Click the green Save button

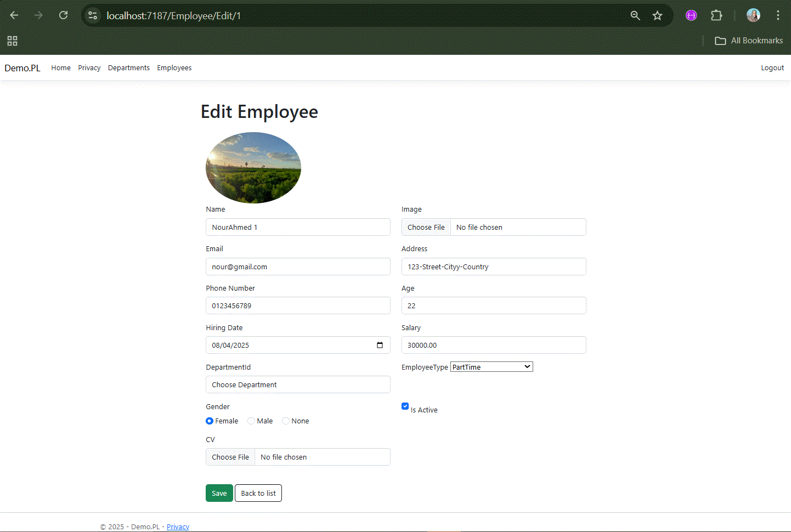[219, 493]
